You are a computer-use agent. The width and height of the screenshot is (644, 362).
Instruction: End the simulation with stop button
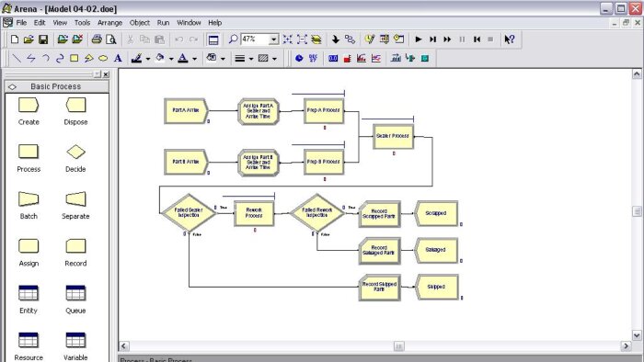(x=490, y=40)
